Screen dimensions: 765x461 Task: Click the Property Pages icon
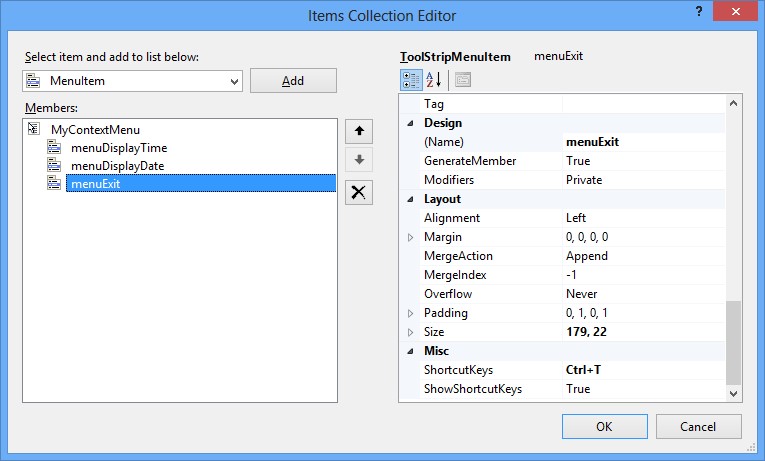pyautogui.click(x=463, y=80)
